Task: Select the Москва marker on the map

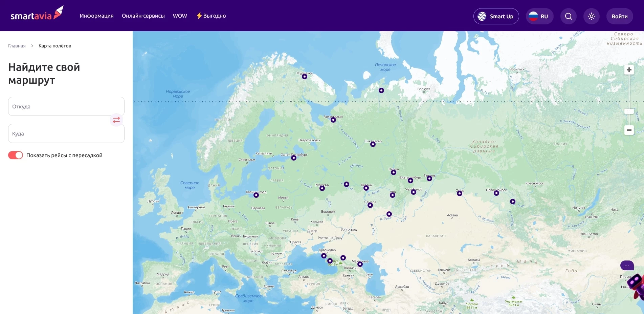Action: coord(322,188)
